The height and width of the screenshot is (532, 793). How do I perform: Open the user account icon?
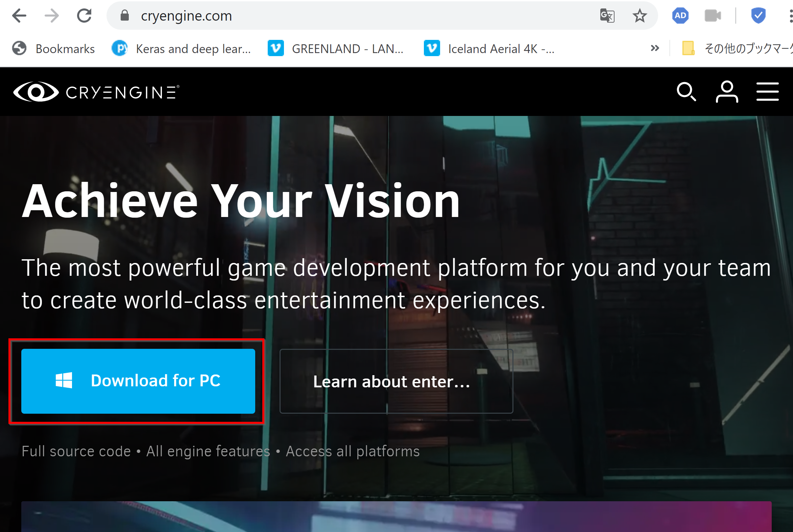[x=727, y=92]
